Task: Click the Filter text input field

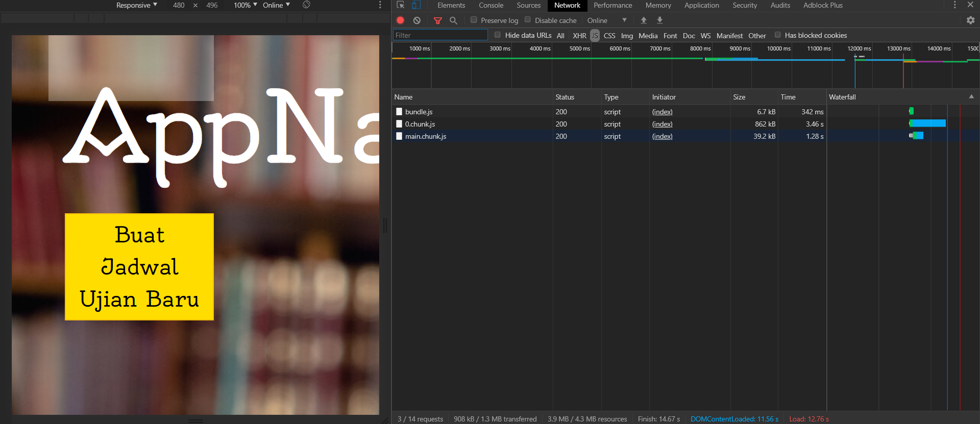Action: coord(440,35)
